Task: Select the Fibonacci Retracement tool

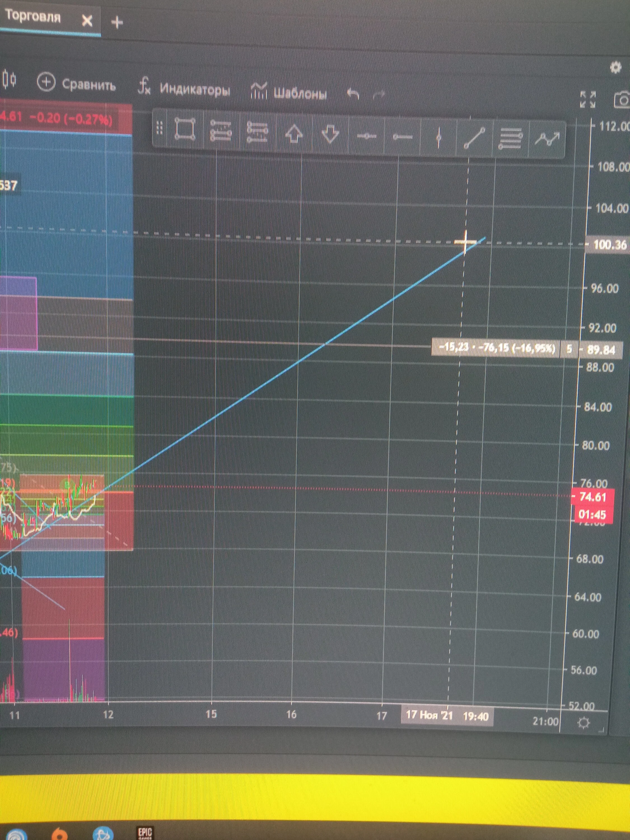Action: [x=511, y=139]
